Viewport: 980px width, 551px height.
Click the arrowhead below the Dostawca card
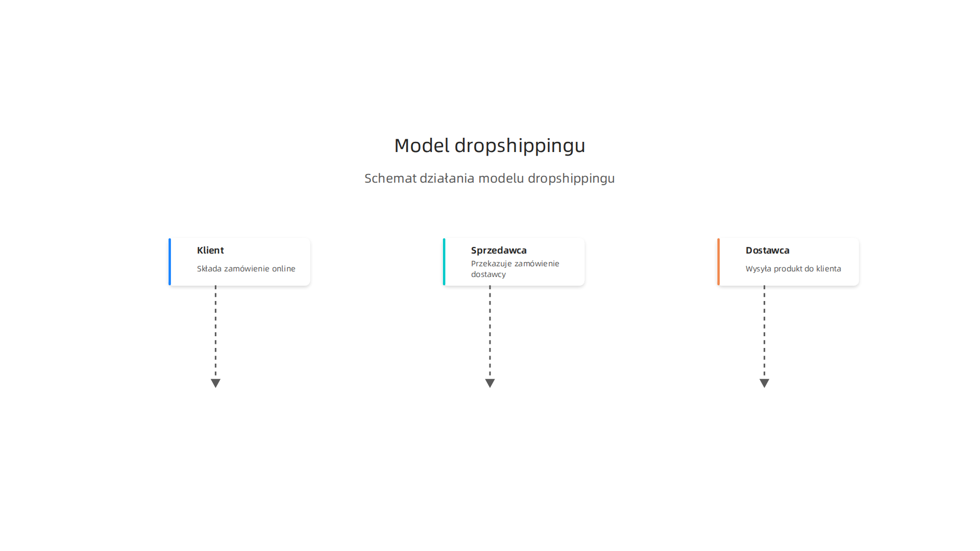coord(764,383)
